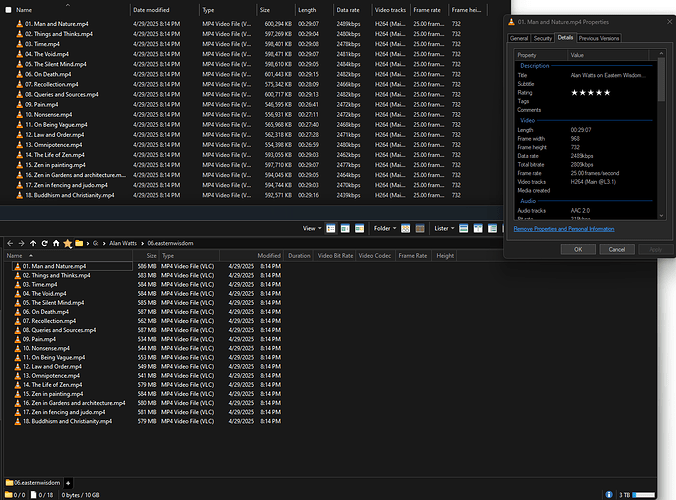Sort by Duration column in lower pane
Image resolution: width=676 pixels, height=500 pixels.
pyautogui.click(x=299, y=256)
